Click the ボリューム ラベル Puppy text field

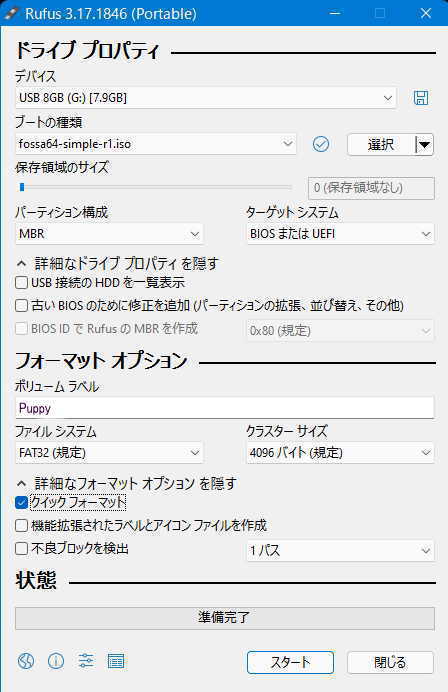225,408
